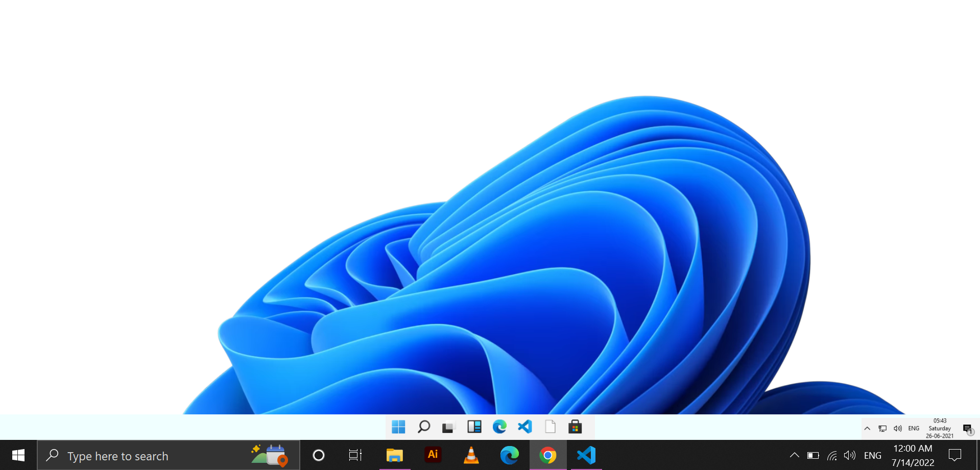Expand hidden system tray icons
Image resolution: width=980 pixels, height=470 pixels.
point(794,455)
